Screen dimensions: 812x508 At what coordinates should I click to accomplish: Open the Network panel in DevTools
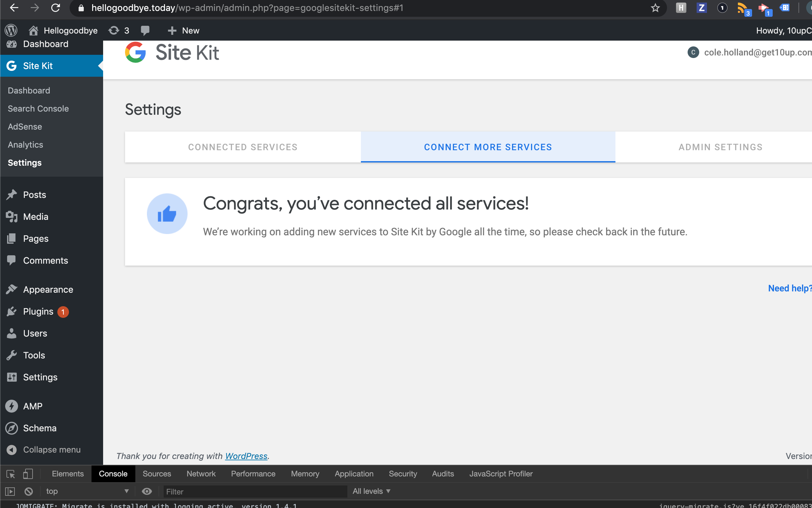200,474
